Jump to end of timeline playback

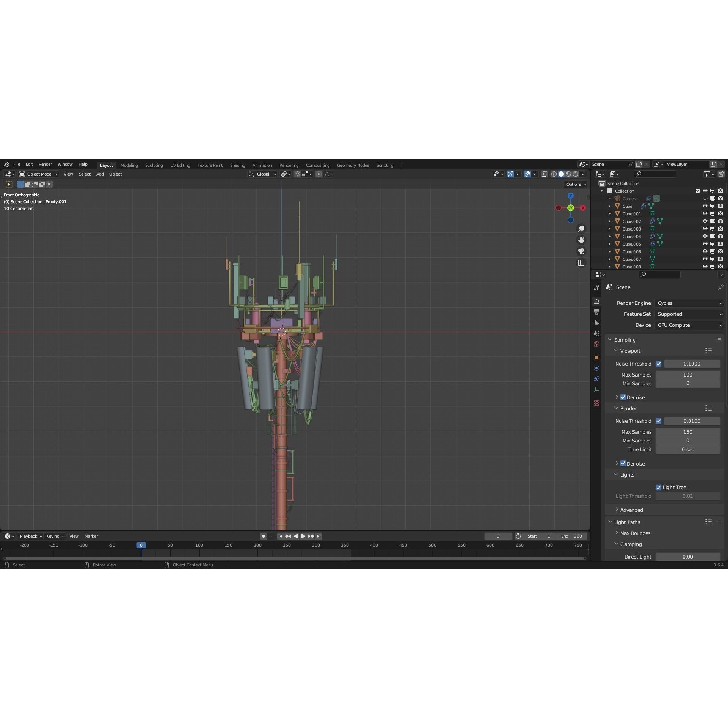(x=318, y=536)
